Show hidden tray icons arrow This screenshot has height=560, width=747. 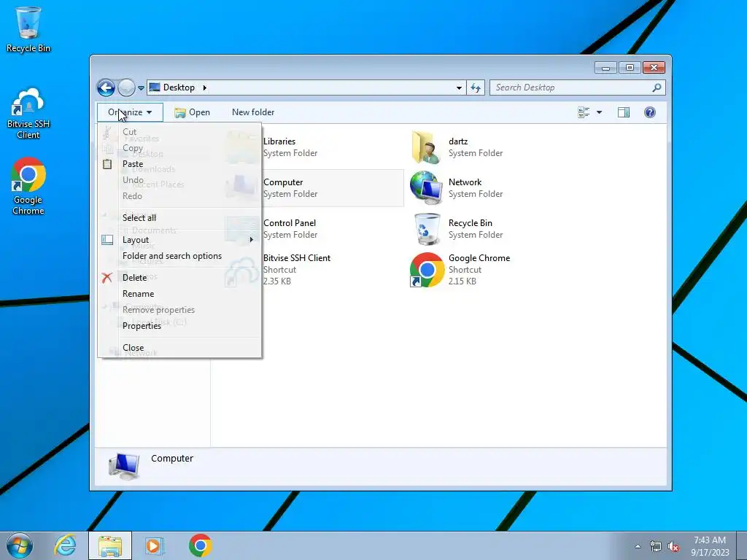coord(638,546)
